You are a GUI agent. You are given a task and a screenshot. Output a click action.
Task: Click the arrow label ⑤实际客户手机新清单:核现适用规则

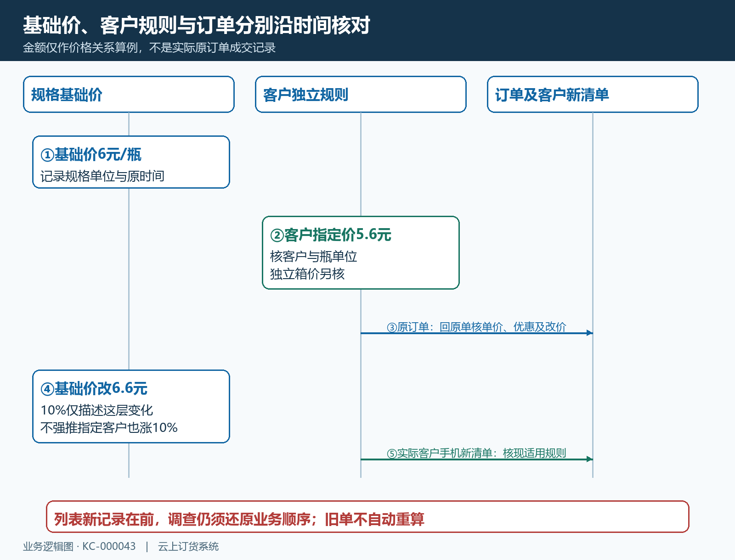[476, 453]
